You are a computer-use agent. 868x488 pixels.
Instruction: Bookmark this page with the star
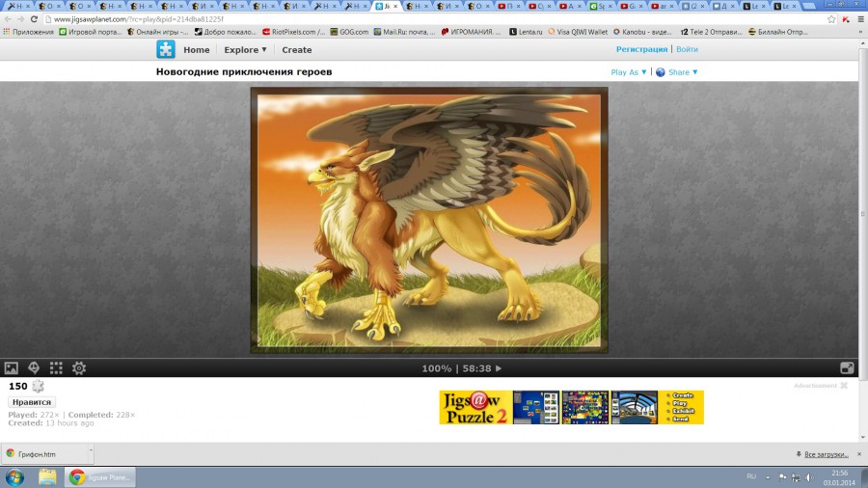point(831,19)
